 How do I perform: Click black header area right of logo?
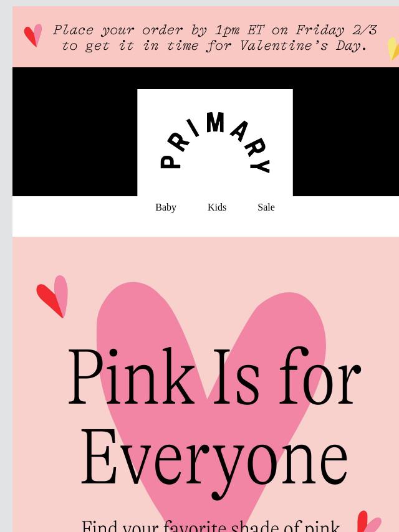pos(345,131)
